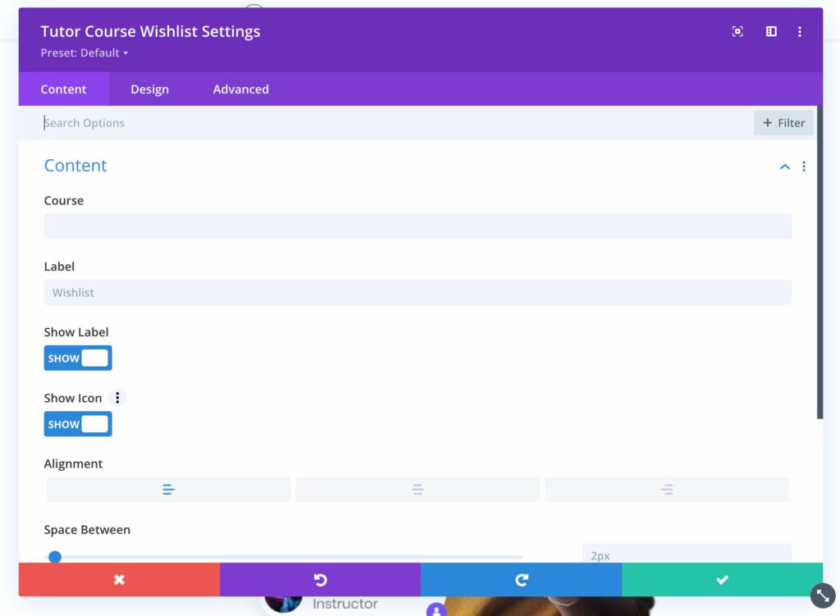Viewport: 840px width, 616px height.
Task: Select center alignment icon
Action: pos(418,490)
